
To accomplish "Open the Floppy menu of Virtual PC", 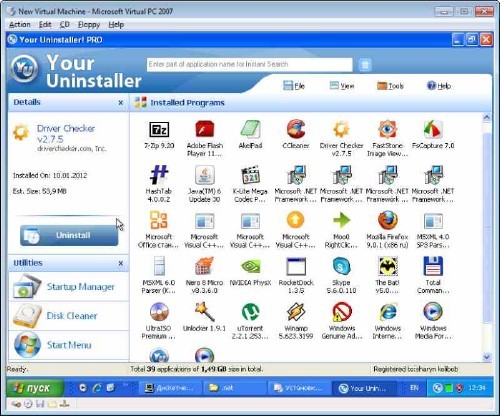I will pos(89,25).
